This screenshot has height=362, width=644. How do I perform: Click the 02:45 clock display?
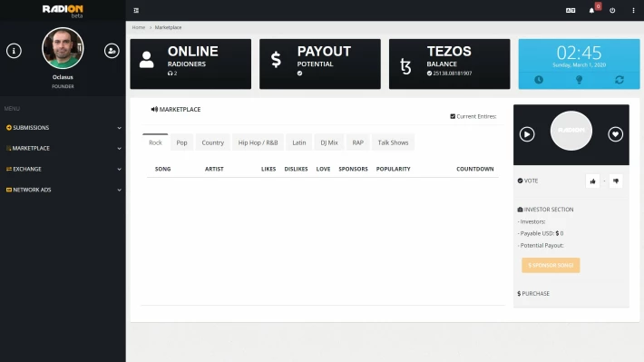pos(579,53)
